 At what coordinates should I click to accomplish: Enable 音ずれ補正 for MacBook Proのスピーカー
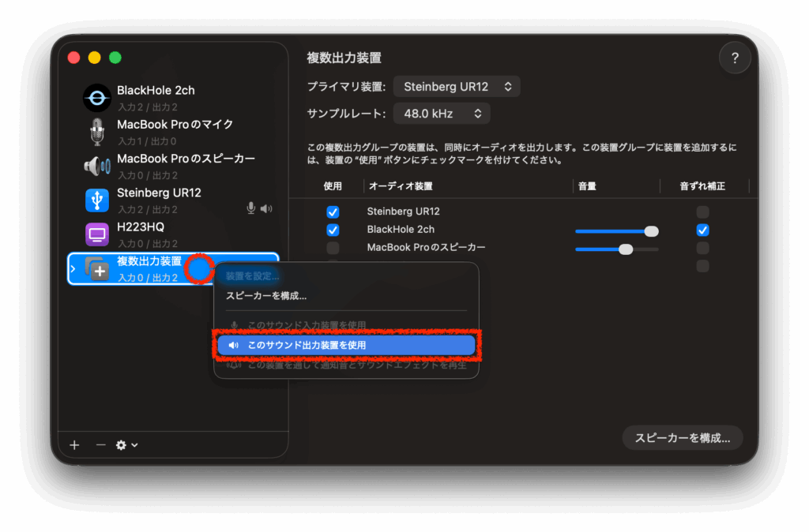(702, 248)
